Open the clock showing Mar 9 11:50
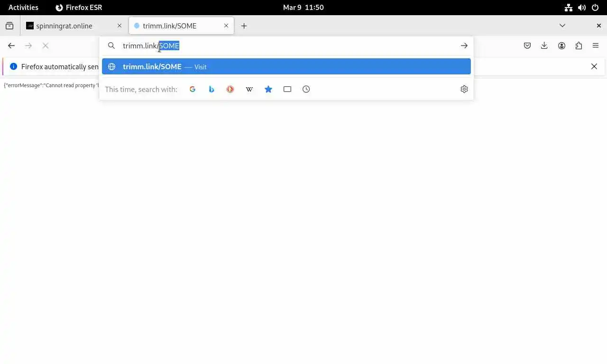The image size is (607, 364). tap(303, 7)
